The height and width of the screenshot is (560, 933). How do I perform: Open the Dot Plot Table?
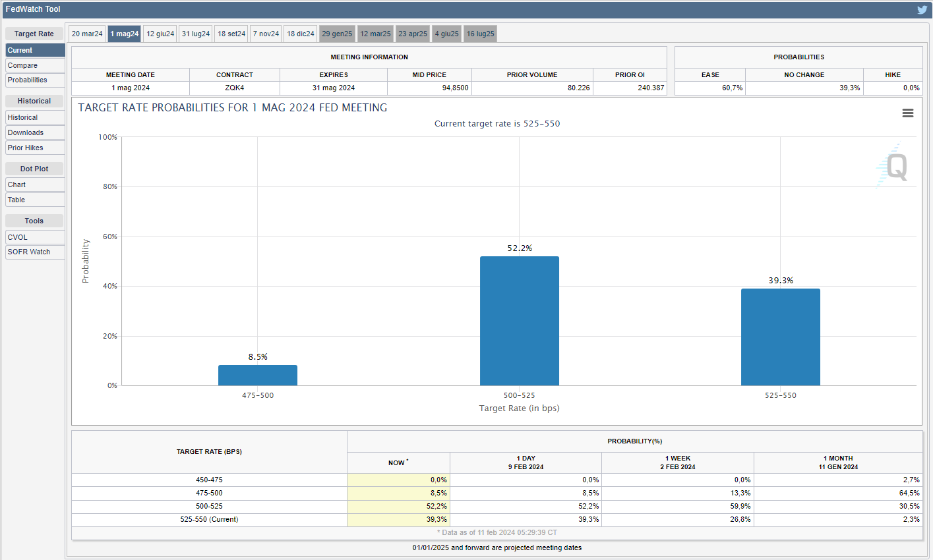click(35, 200)
